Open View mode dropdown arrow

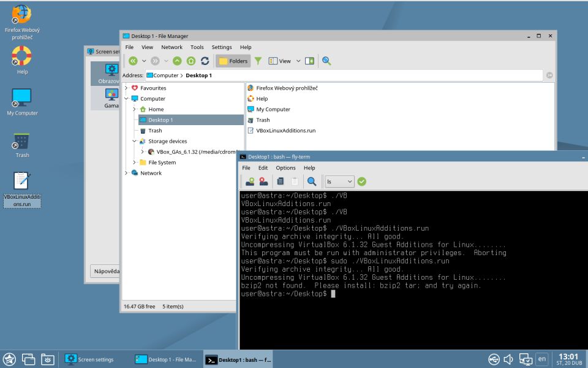[x=298, y=61]
